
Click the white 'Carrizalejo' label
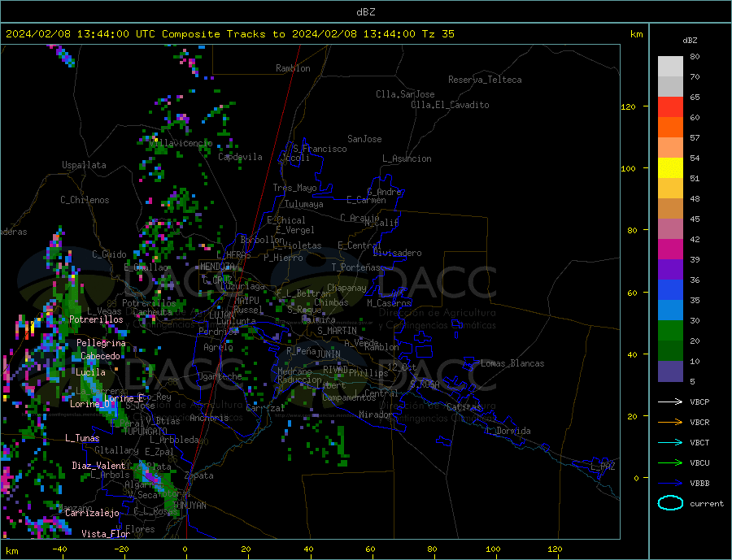click(93, 513)
